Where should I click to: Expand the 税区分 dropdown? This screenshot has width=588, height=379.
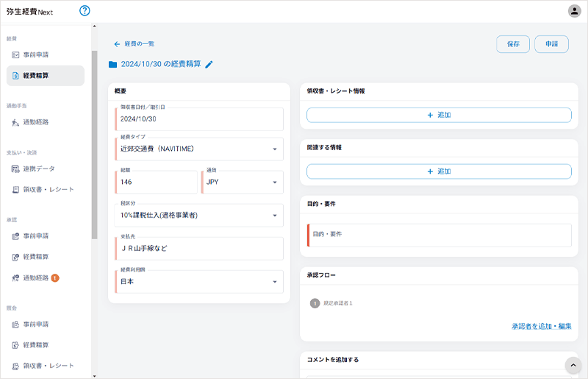pos(275,215)
